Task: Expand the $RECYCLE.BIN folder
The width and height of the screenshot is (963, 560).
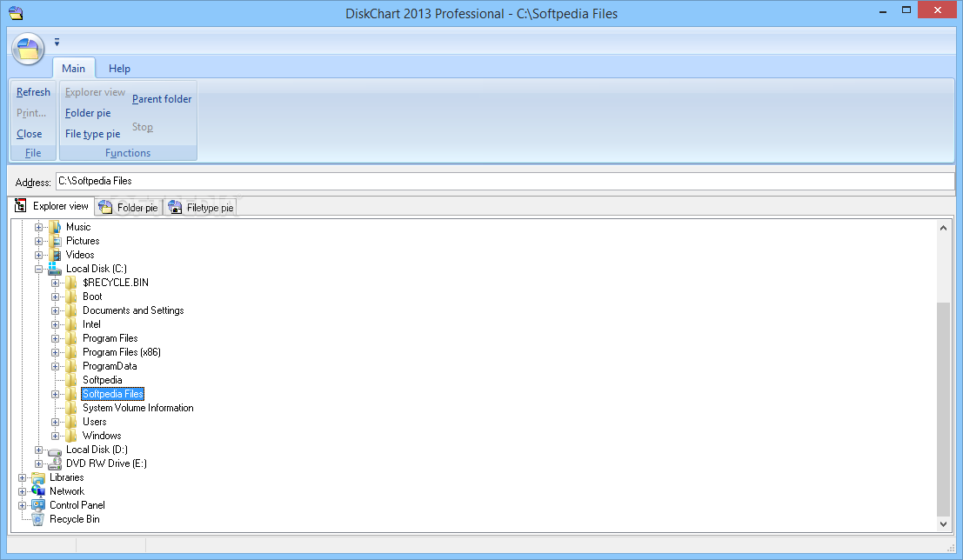Action: click(x=56, y=283)
